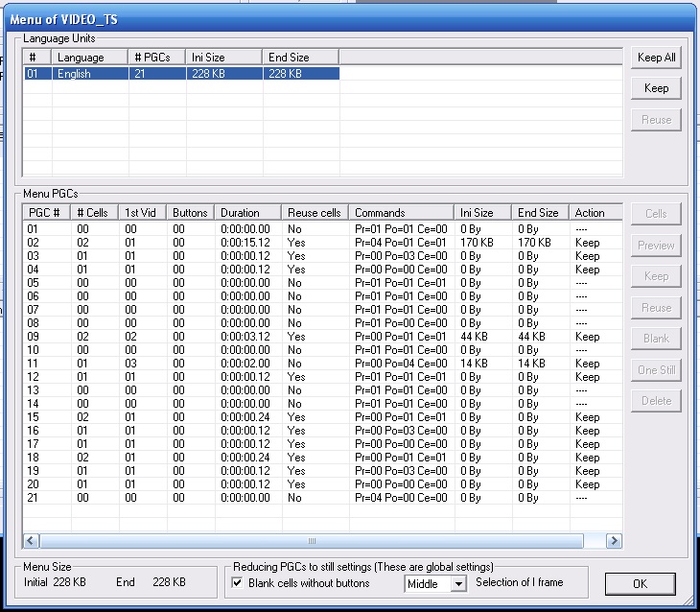Click the Duration column header
Screen dimensions: 700x612
pyautogui.click(x=247, y=213)
